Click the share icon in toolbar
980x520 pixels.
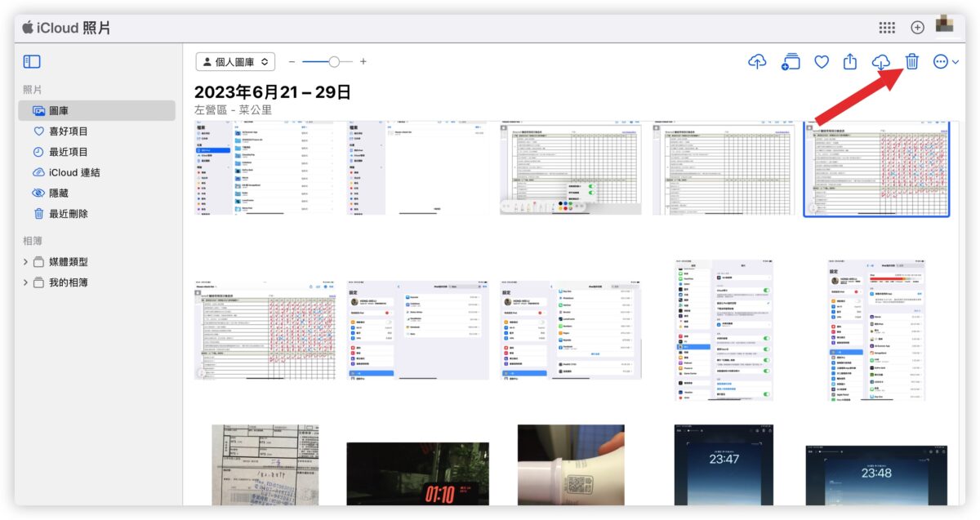(x=850, y=62)
